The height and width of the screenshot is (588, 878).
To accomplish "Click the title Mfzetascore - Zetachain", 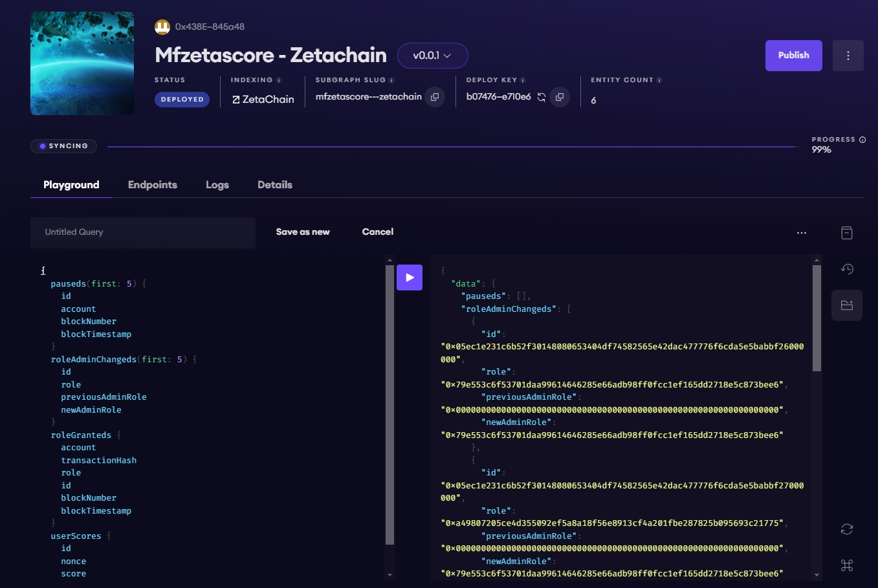I will (x=270, y=56).
